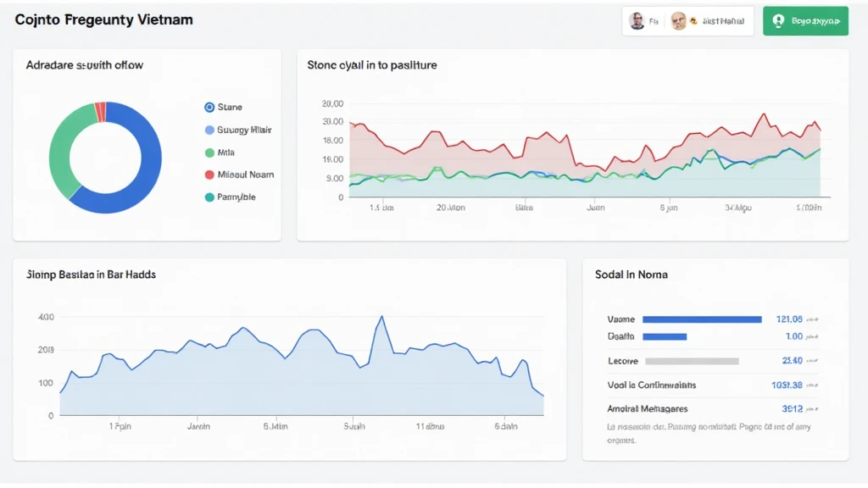Image resolution: width=868 pixels, height=488 pixels.
Task: Toggle the teal Pamyible legend dot
Action: 209,197
